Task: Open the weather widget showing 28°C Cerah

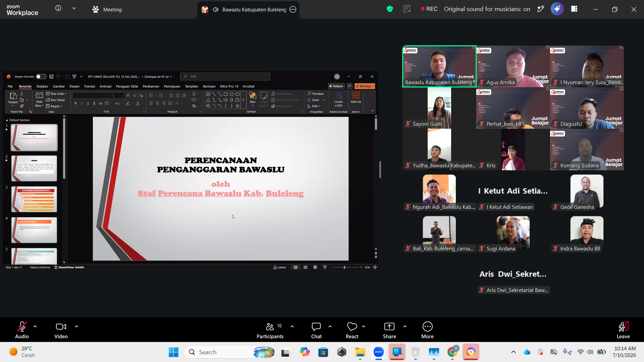Action: click(22, 352)
